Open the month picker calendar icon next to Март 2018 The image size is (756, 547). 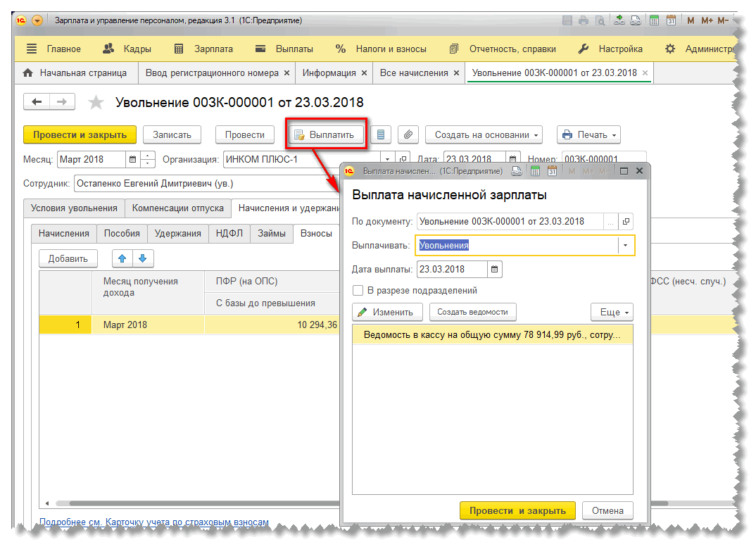(132, 159)
